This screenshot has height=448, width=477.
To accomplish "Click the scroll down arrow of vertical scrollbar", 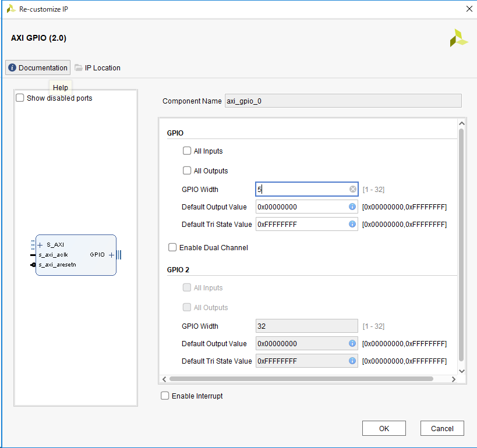I will click(461, 371).
